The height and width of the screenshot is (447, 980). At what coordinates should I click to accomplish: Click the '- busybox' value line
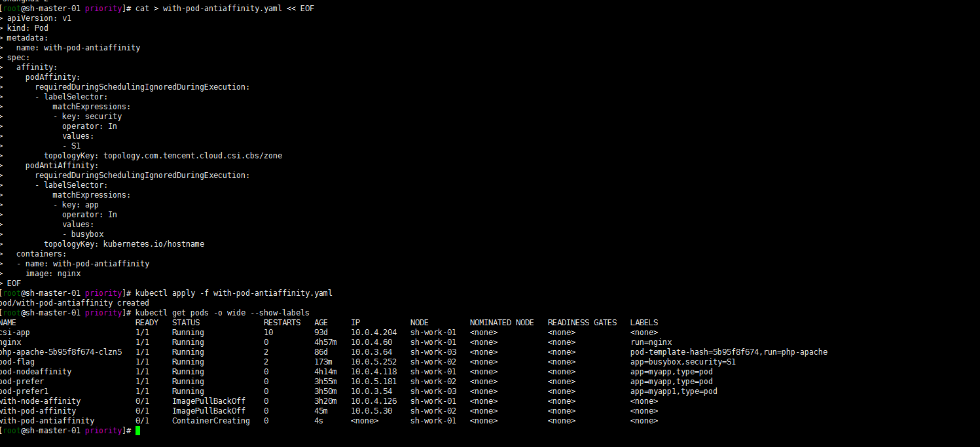[x=83, y=234]
